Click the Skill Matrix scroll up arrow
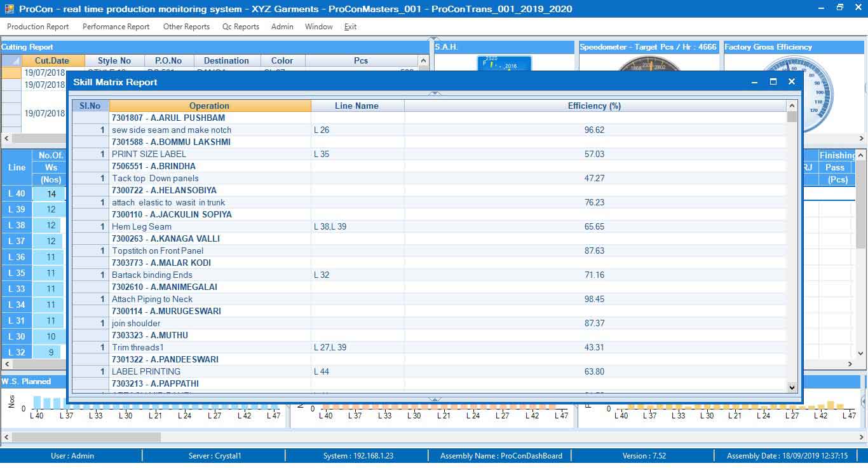This screenshot has height=468, width=868. tap(792, 106)
